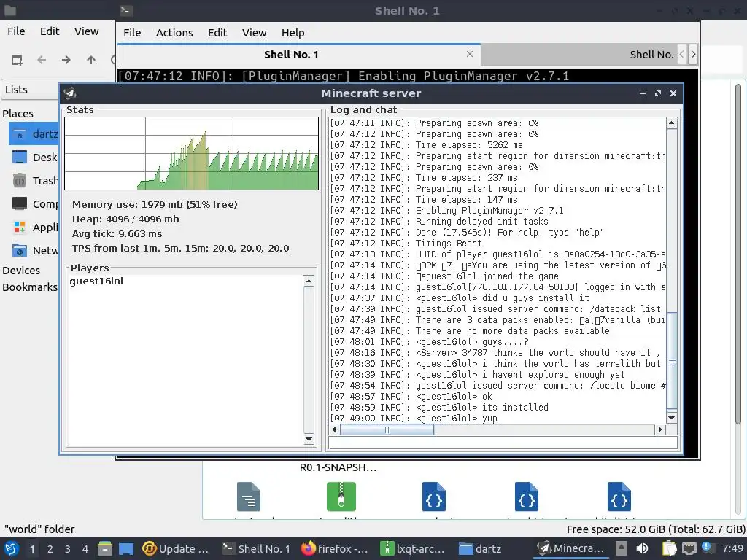Click the Minecraft server window title icon
747x560 pixels.
pos(71,93)
